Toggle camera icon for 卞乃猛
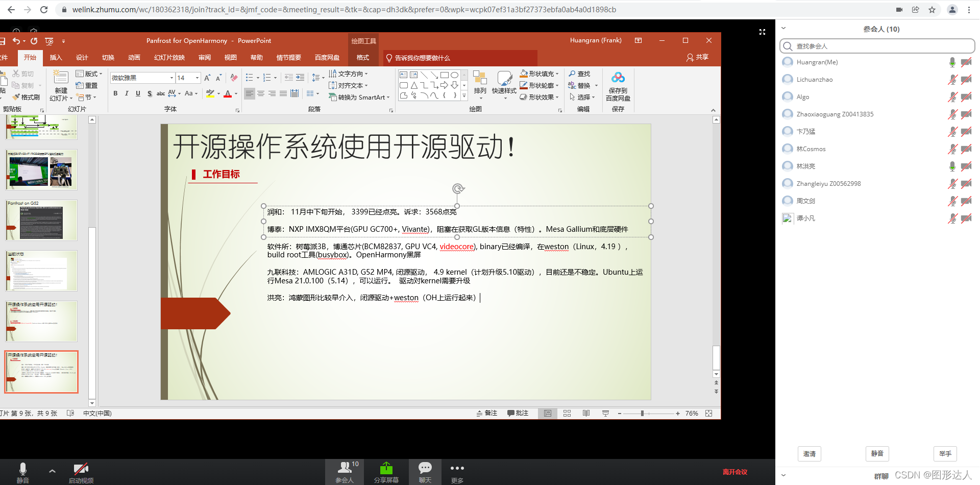980x485 pixels. 966,132
